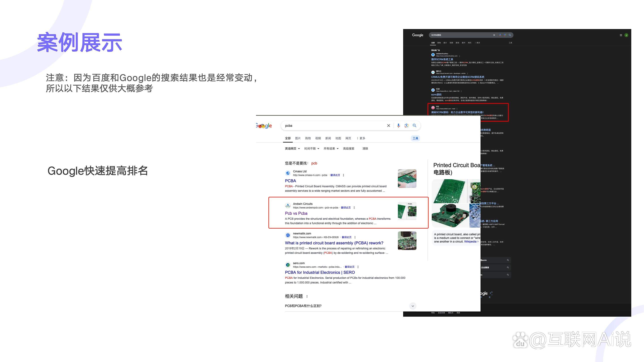Open the 时间不限 time filter dropdown
Screen dimensions: 644x362
tap(311, 149)
